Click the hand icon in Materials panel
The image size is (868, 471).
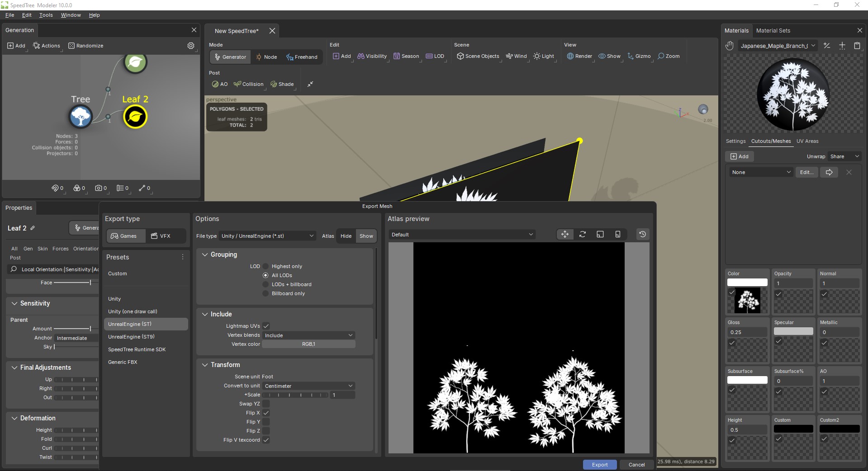(729, 46)
